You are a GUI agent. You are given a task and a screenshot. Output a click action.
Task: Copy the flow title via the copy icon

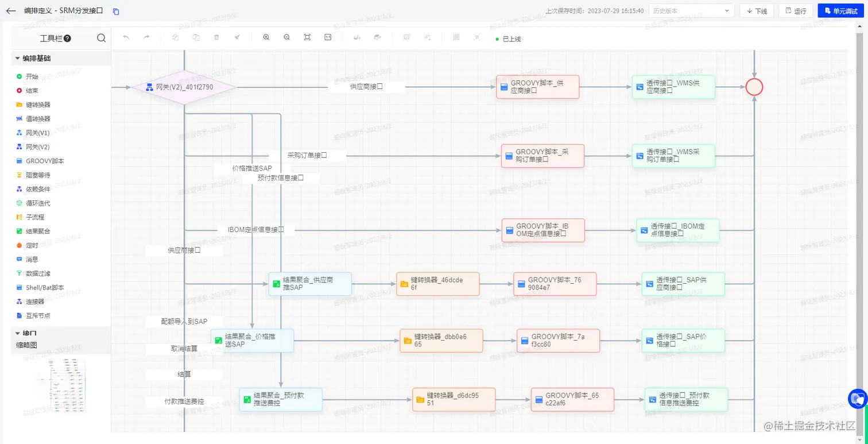116,11
